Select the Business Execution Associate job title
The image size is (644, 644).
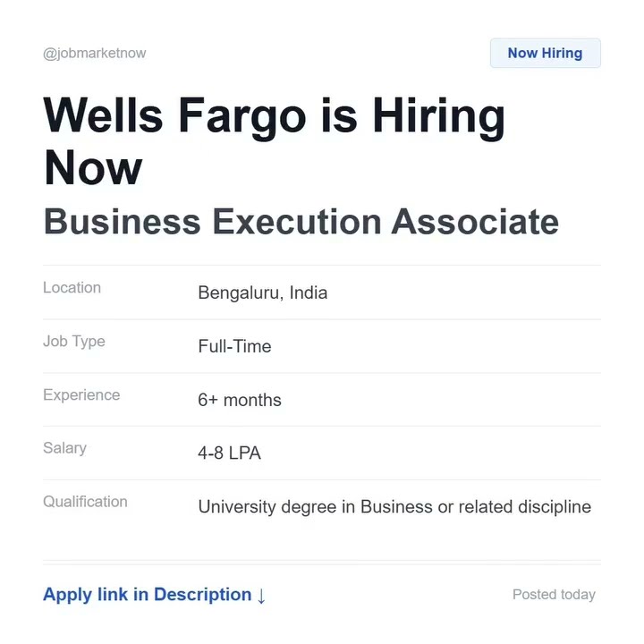click(301, 221)
